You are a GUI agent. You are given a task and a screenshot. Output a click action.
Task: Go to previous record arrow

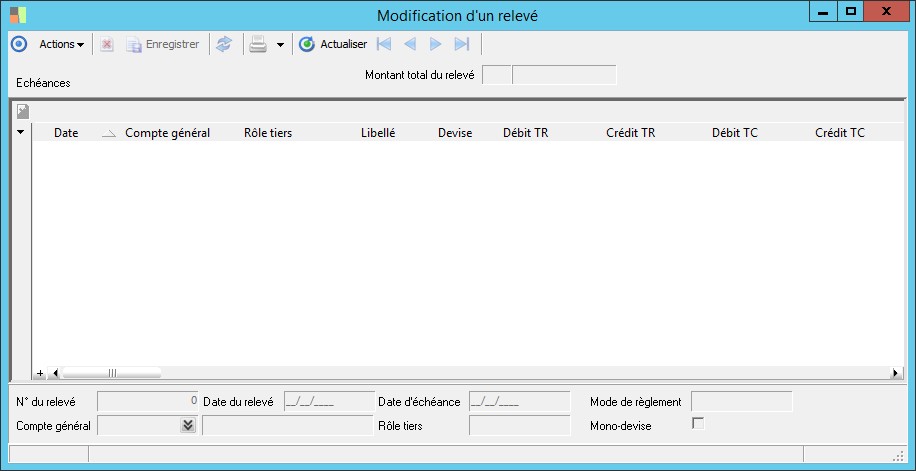(x=410, y=44)
